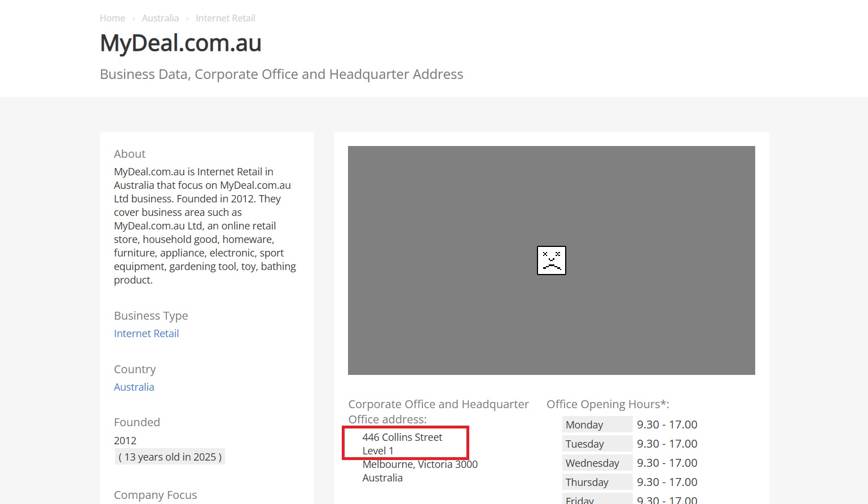Click the MyDeal.com.au page title
The height and width of the screenshot is (504, 868).
[180, 43]
